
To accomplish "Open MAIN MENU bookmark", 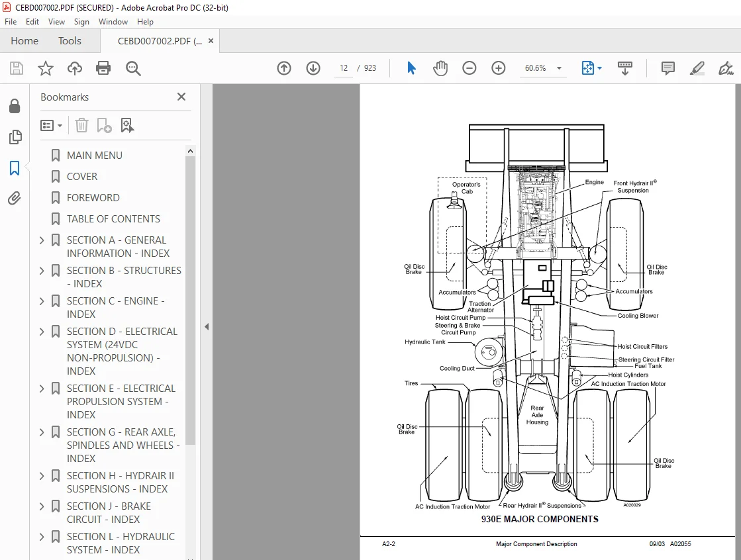I will [x=95, y=156].
